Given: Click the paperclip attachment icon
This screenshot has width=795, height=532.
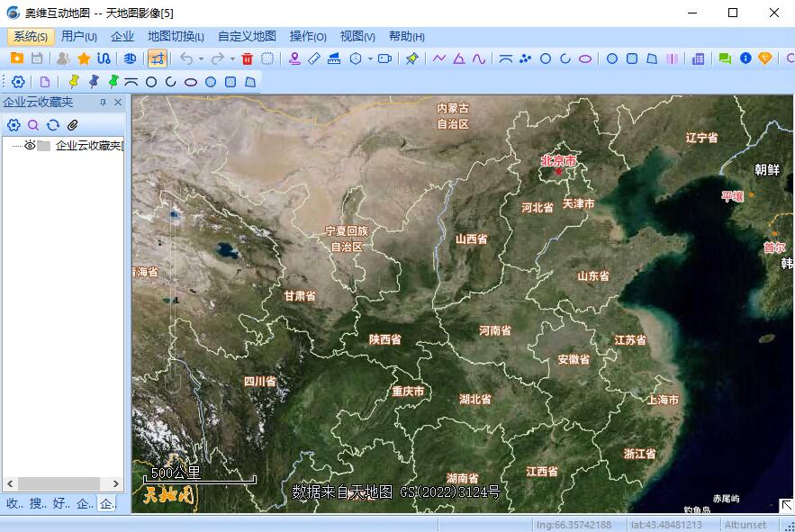Looking at the screenshot, I should 72,125.
